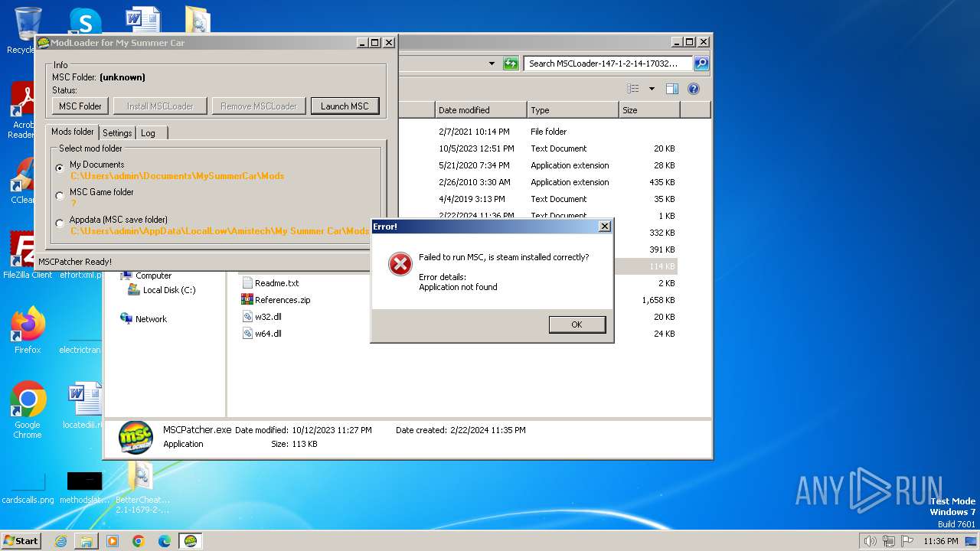Click the MSC ModLoader taskbar button
The width and height of the screenshot is (980, 551).
pos(191,541)
